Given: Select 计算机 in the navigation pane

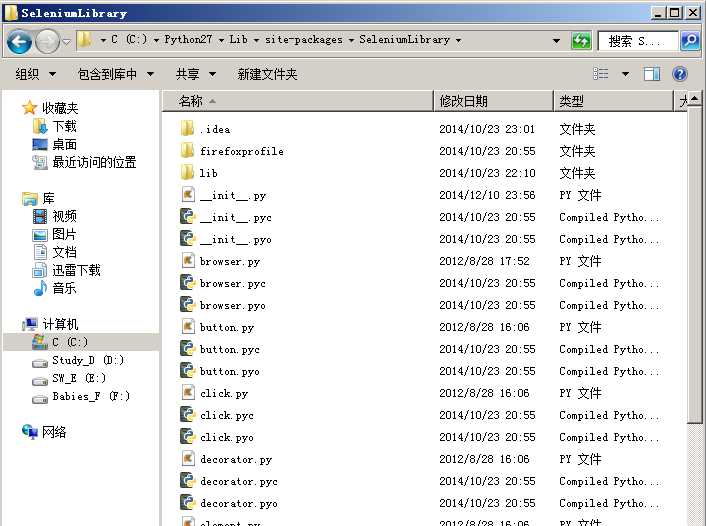Looking at the screenshot, I should 50,324.
